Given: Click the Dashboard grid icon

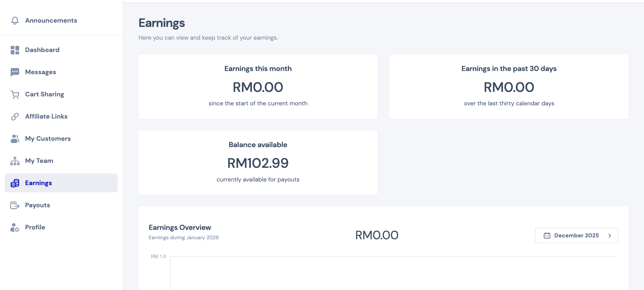Looking at the screenshot, I should pos(15,50).
